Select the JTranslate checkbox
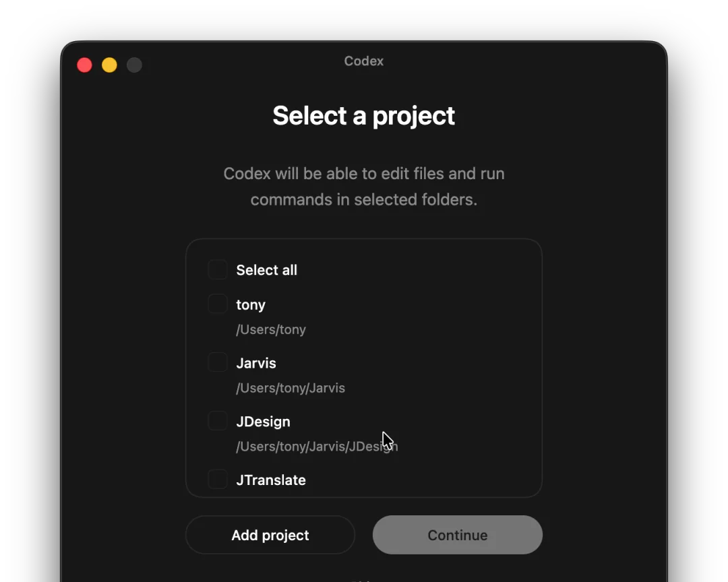728x582 pixels. pos(218,480)
